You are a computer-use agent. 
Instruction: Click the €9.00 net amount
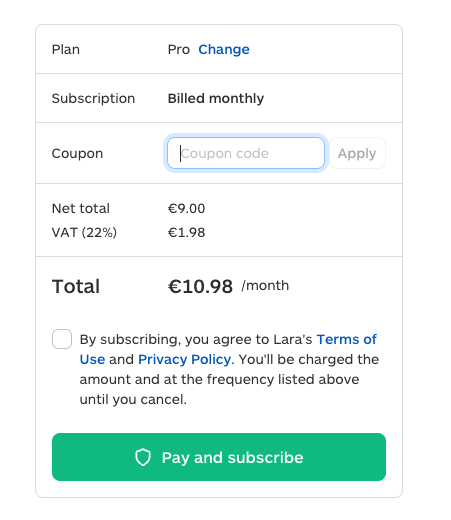pos(186,208)
